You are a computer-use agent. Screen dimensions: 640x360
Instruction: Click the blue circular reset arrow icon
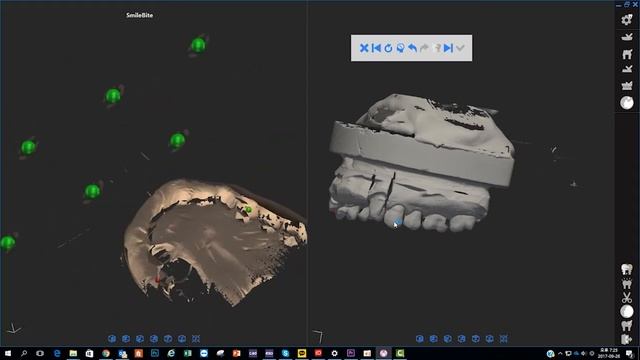[x=388, y=48]
